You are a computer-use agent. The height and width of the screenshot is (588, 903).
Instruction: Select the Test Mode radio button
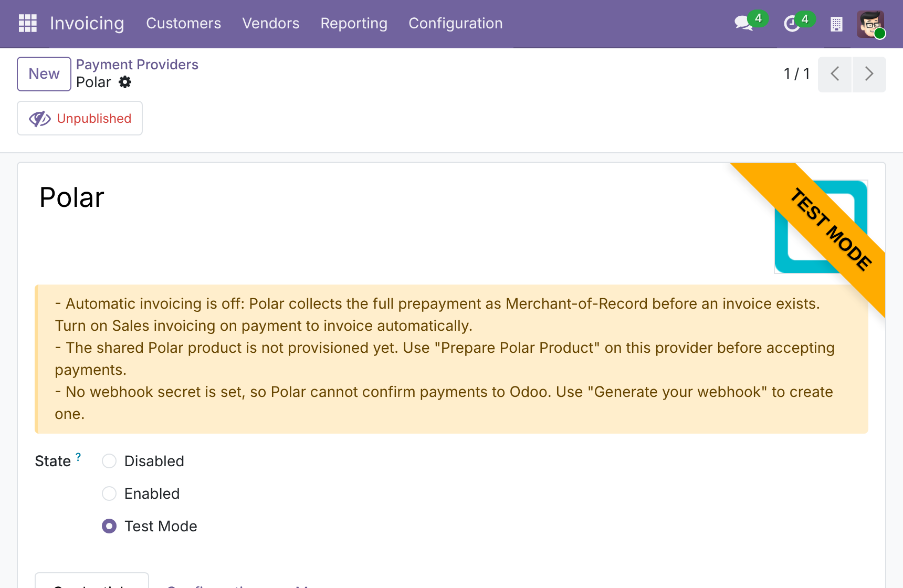point(109,526)
